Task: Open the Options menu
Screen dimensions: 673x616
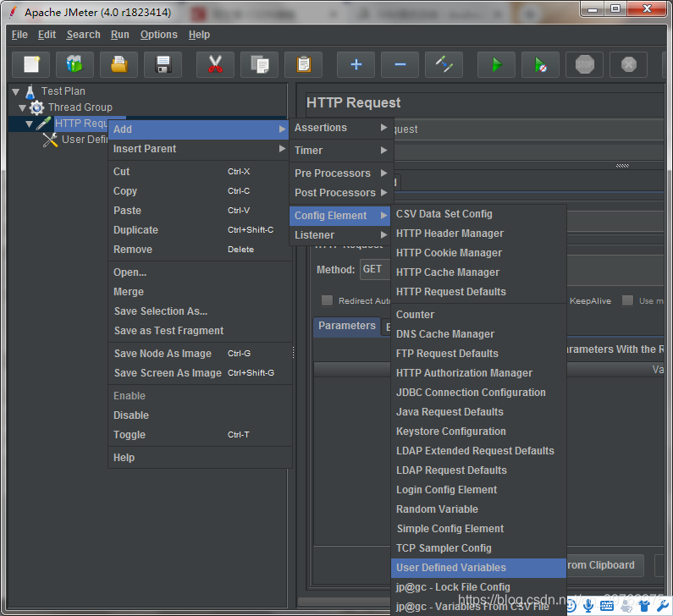Action: (159, 35)
